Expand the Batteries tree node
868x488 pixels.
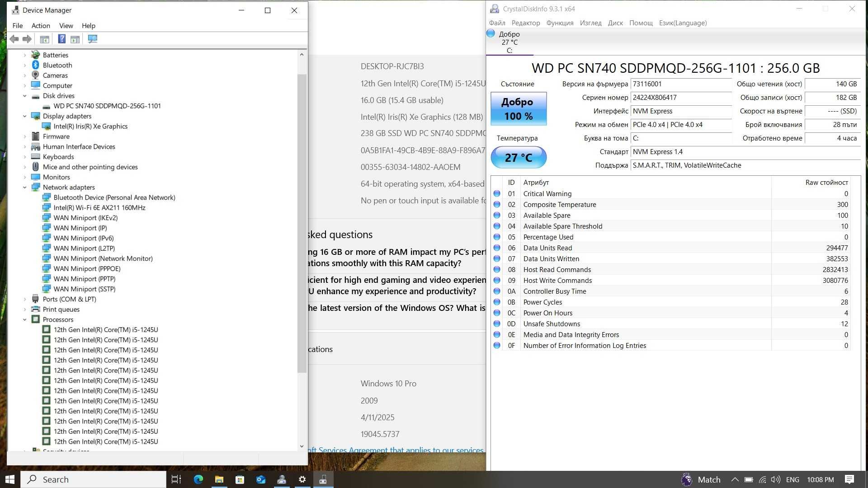(x=25, y=55)
